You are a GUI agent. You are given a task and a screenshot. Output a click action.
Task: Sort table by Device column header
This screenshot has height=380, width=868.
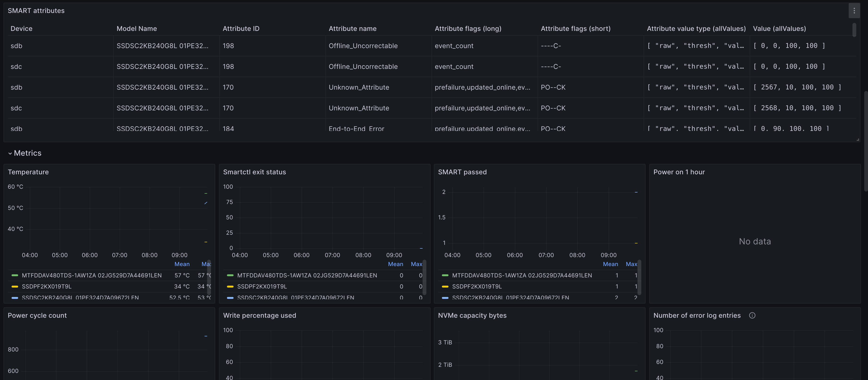click(22, 29)
